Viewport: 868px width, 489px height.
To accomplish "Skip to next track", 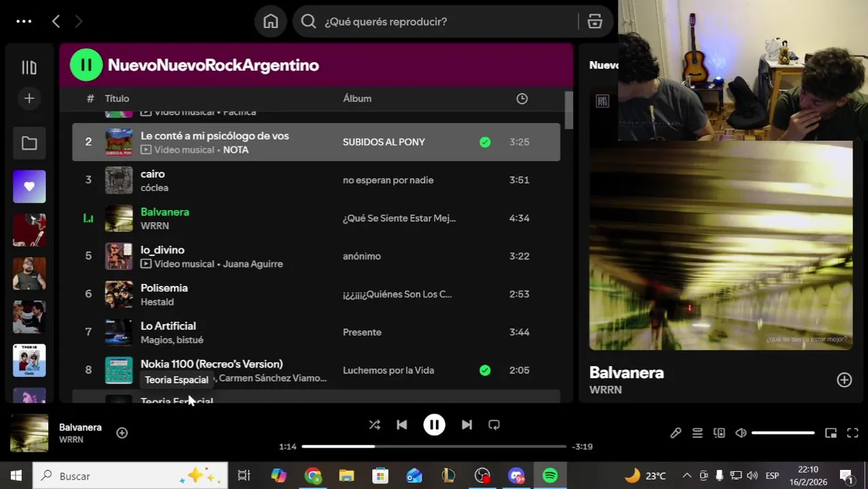I will tap(467, 425).
